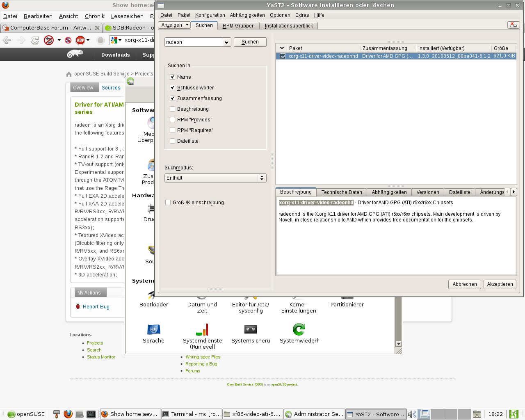Viewport: 525px width, 420px height.
Task: Click the volume speaker icon in system tray
Action: coord(412,414)
